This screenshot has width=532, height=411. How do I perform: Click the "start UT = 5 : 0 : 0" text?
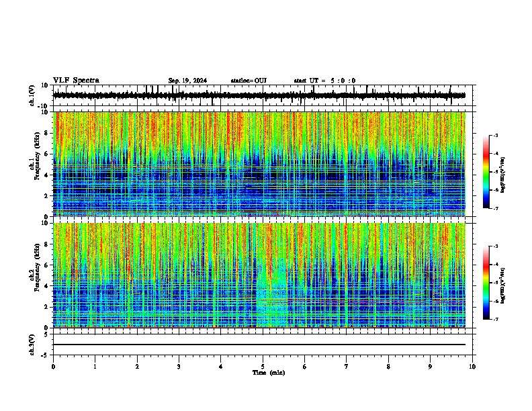[324, 81]
